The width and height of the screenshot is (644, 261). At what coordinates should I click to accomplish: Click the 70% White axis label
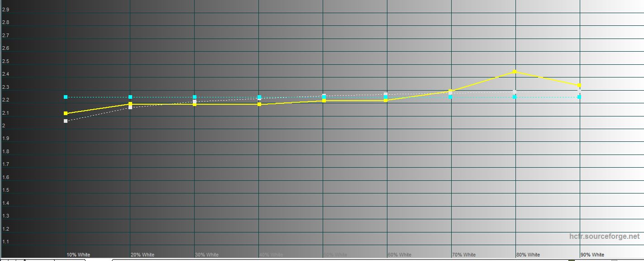pos(463,255)
